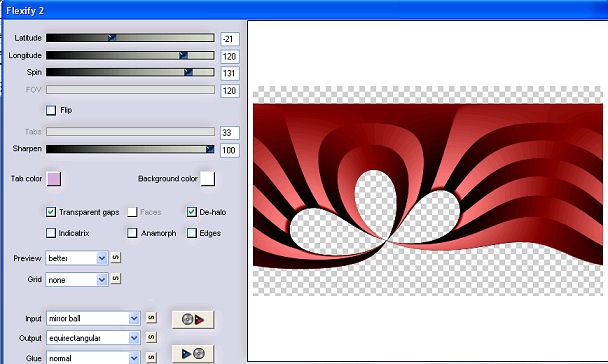Click the S button next to Grid
The height and width of the screenshot is (364, 608).
pyautogui.click(x=116, y=278)
